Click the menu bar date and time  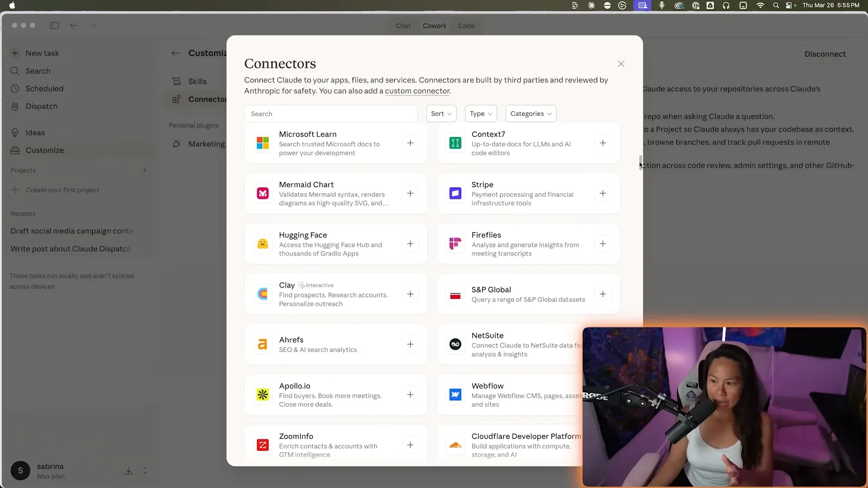pyautogui.click(x=831, y=5)
